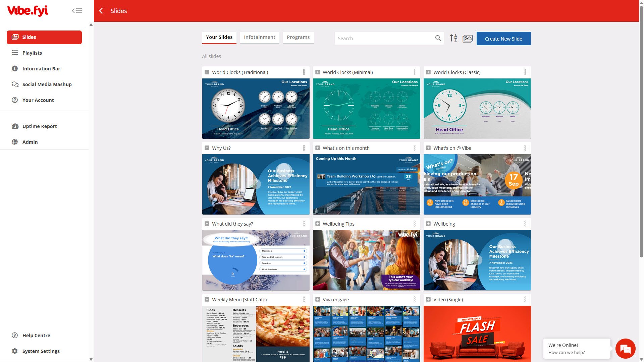Open options menu for World Clocks (Minimal)
The height and width of the screenshot is (362, 644).
(415, 72)
